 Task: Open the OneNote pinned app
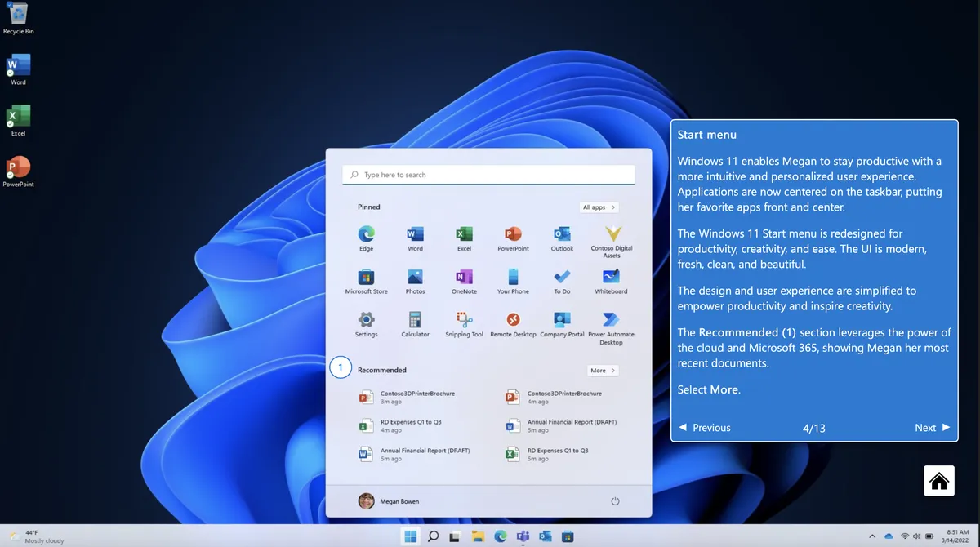pyautogui.click(x=464, y=281)
